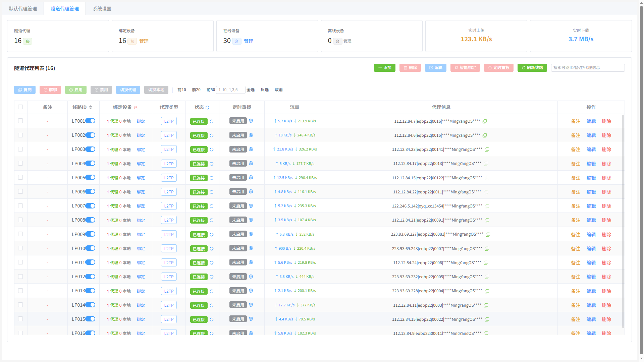Click the table's vertical scrollbar
The height and width of the screenshot is (362, 644).
click(623, 221)
